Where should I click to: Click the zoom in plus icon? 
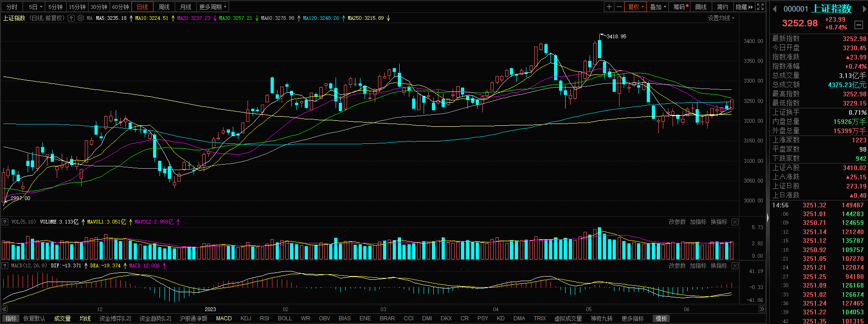[609, 7]
